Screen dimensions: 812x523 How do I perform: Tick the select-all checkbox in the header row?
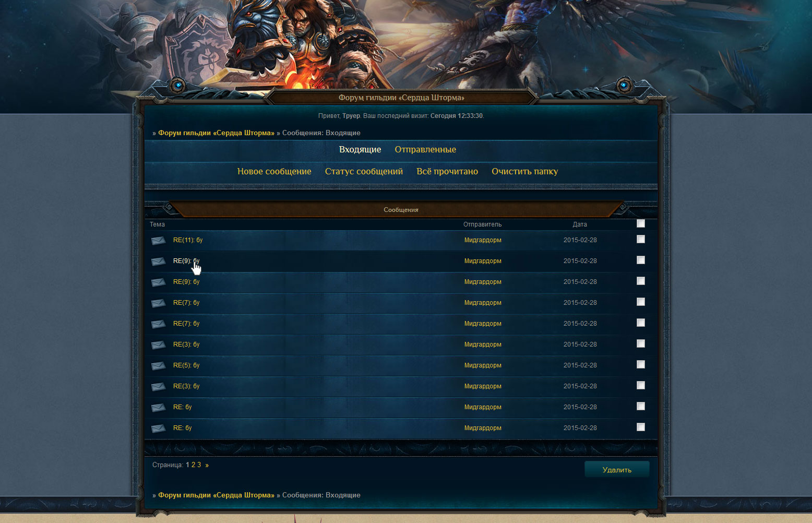click(641, 223)
